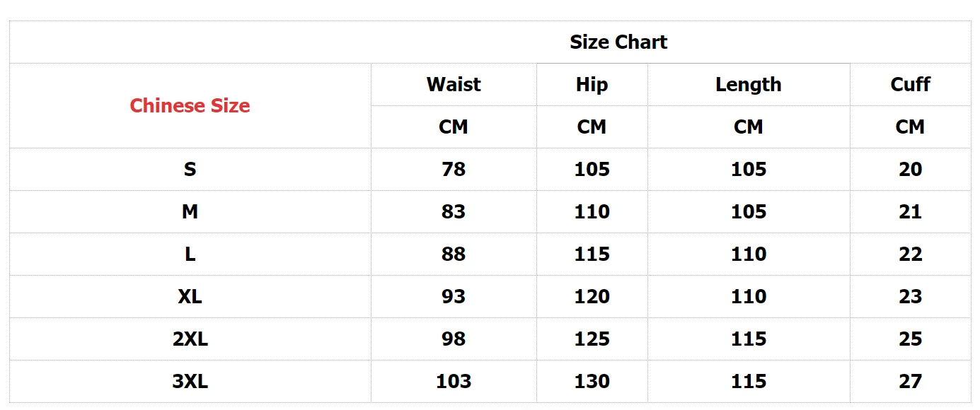Click the CM unit under Waist
This screenshot has height=410, width=980.
pyautogui.click(x=454, y=127)
